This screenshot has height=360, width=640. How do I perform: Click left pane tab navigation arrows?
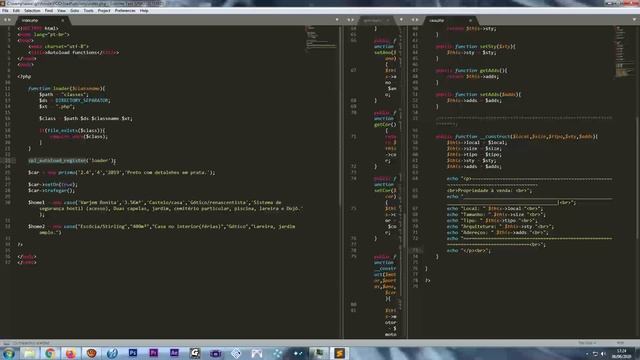7,20
